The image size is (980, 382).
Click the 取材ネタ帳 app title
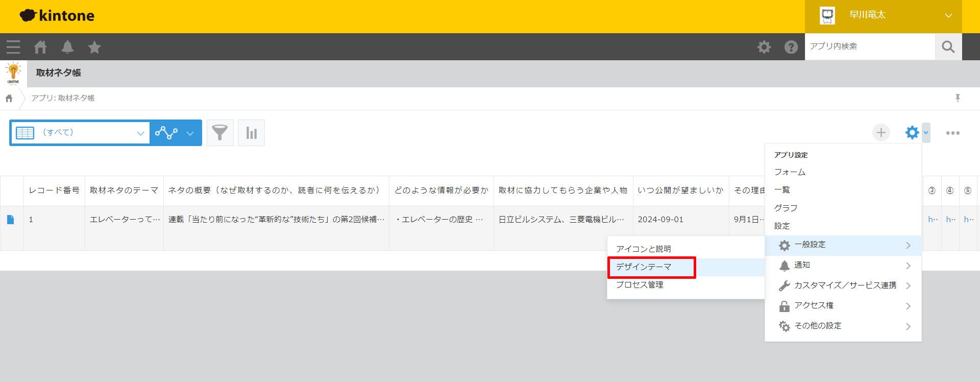(x=58, y=73)
